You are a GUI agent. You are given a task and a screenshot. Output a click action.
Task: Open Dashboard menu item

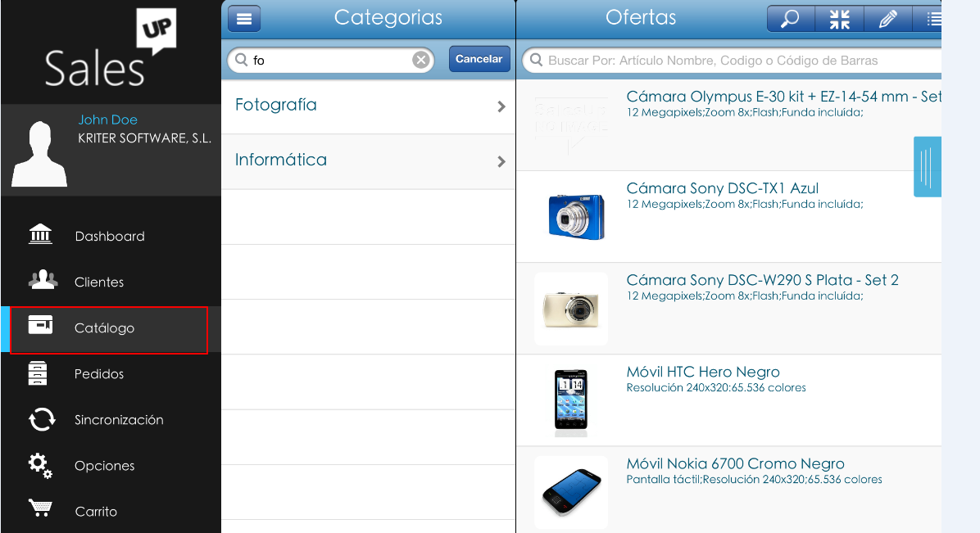click(111, 236)
